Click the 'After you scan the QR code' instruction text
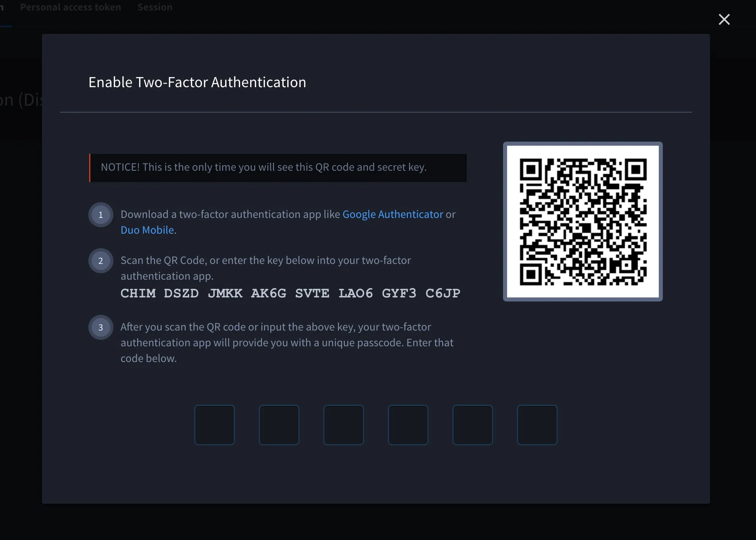Screen dimensions: 756x540 click(287, 343)
